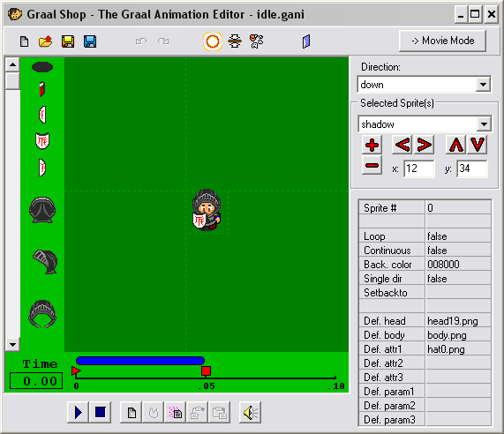
Task: Click the Setbackto value cell
Action: point(458,293)
